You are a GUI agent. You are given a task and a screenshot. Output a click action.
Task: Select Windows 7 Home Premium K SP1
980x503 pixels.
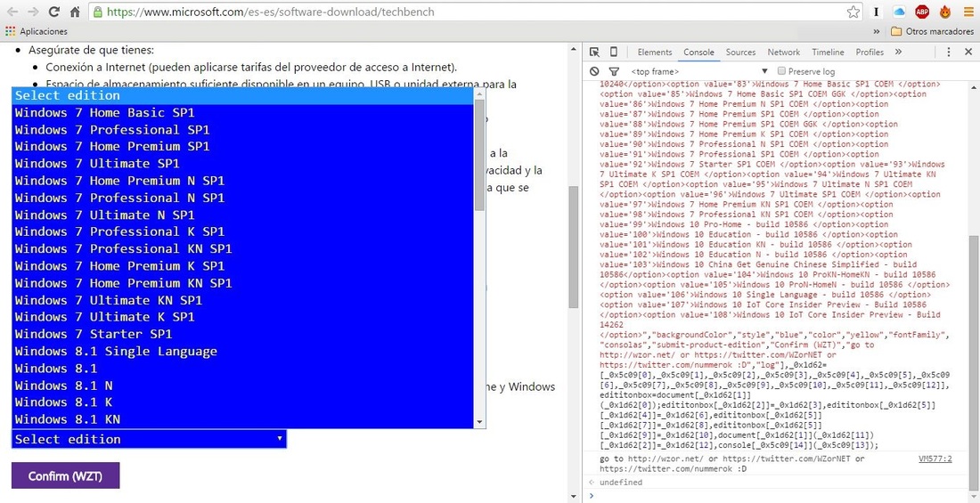point(243,266)
